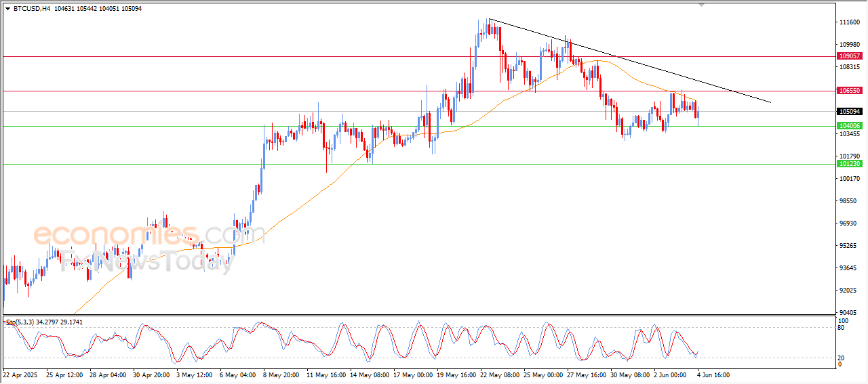The height and width of the screenshot is (384, 868).
Task: Click the 22 May 08:00 time label
Action: tap(500, 374)
